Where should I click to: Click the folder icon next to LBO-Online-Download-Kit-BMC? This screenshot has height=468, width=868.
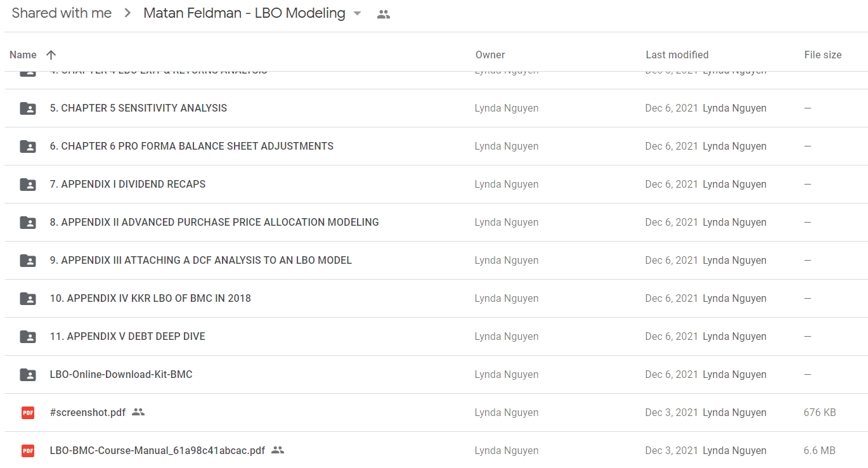click(x=28, y=375)
